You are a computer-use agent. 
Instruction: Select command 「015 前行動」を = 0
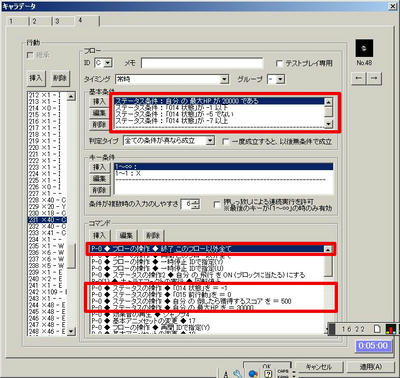click(207, 295)
